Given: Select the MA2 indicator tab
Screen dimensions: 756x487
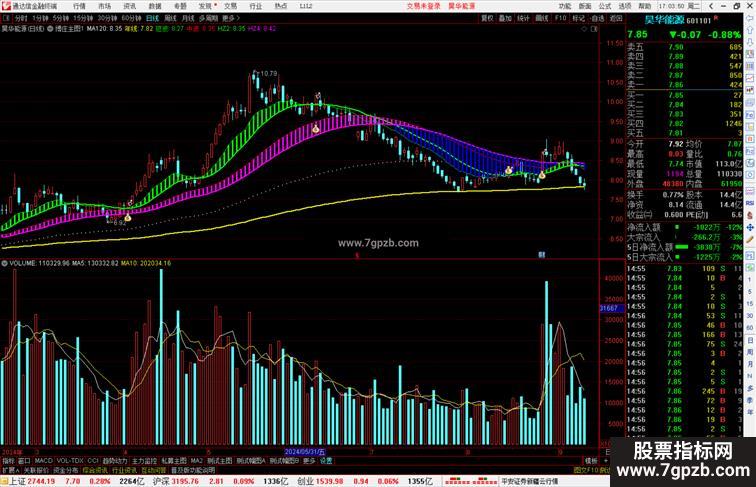Looking at the screenshot, I should pos(197,461).
